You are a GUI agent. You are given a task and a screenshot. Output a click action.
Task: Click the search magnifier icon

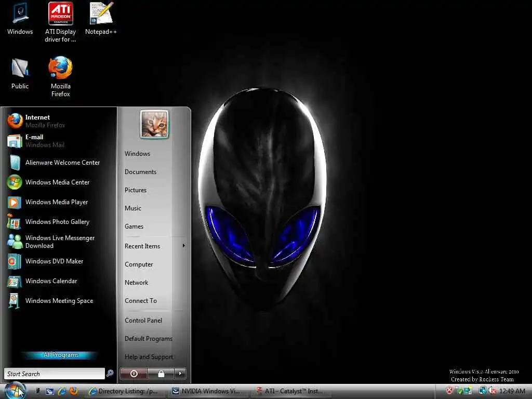pyautogui.click(x=110, y=373)
